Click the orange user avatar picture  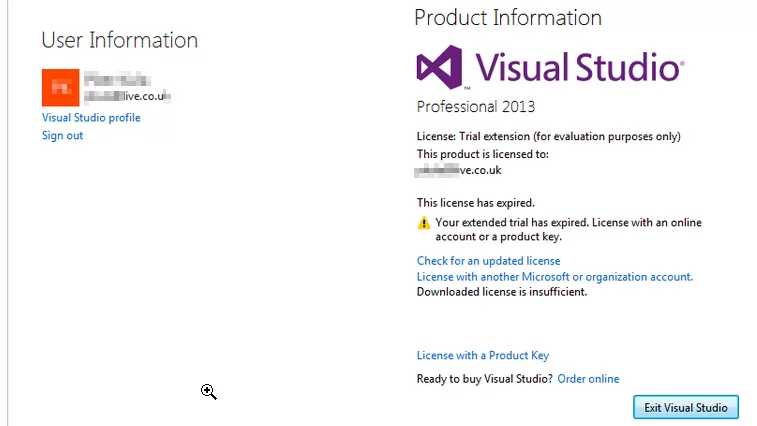click(x=60, y=87)
